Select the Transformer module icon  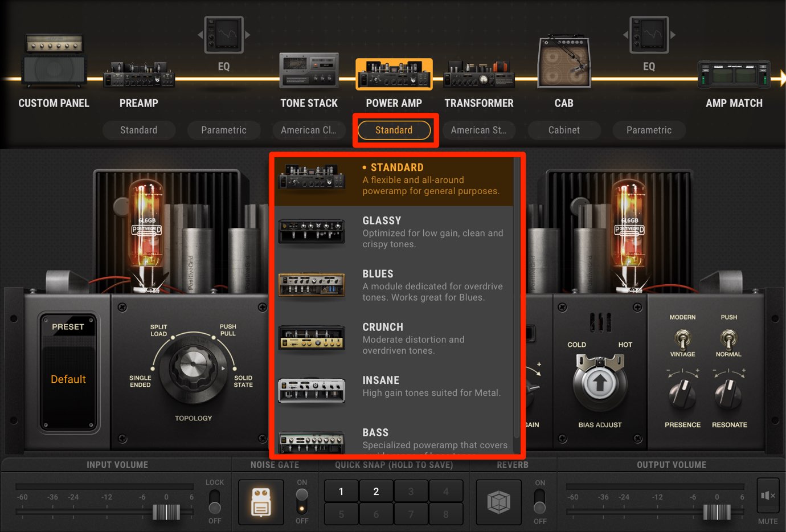(479, 74)
